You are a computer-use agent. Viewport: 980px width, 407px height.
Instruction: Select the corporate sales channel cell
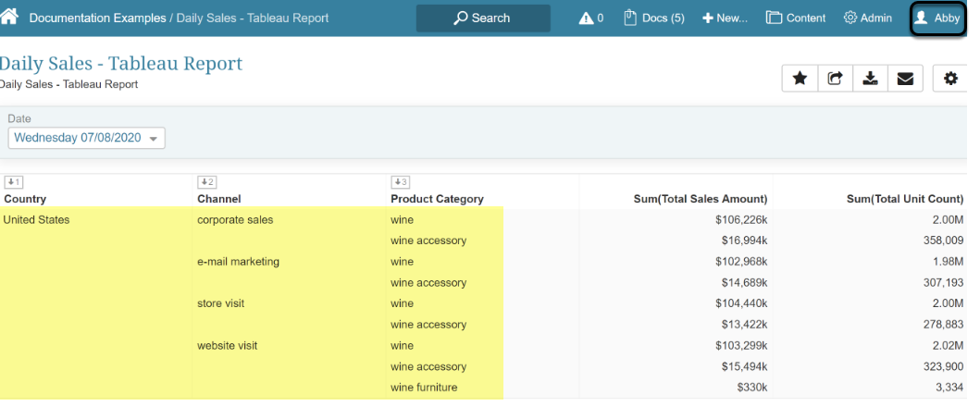click(235, 220)
